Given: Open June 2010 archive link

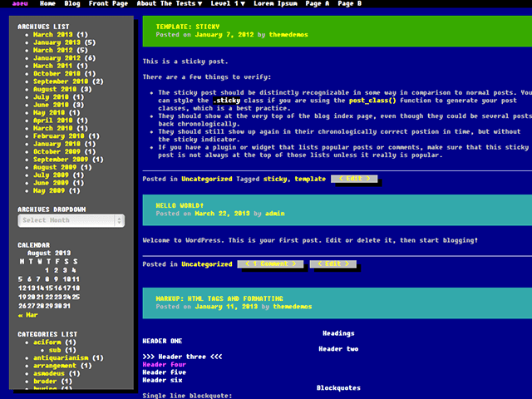Looking at the screenshot, I should [51, 105].
